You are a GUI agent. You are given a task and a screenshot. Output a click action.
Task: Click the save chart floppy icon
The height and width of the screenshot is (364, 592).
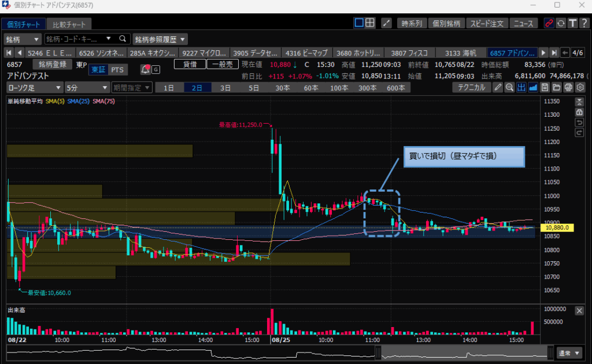coord(545,88)
